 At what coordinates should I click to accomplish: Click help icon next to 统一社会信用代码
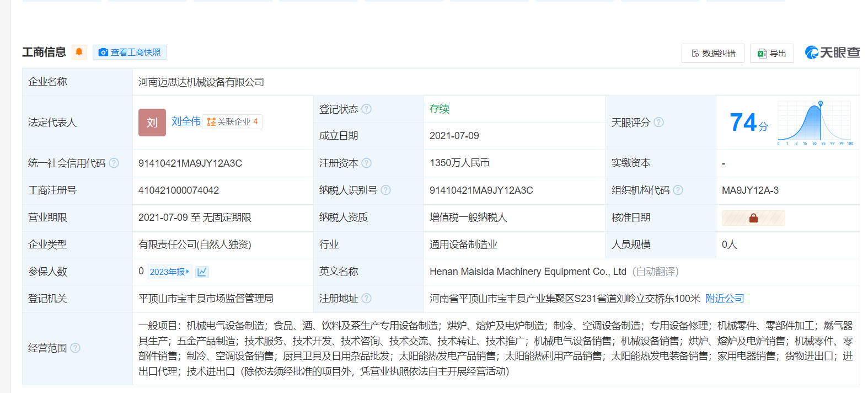(114, 163)
